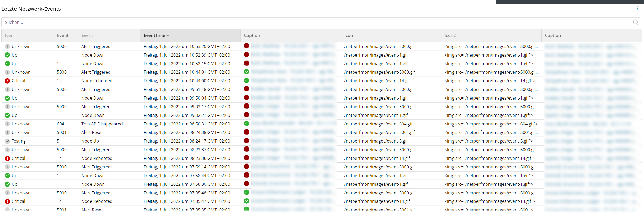Screen dimensions: 644x213
Task: Click the last Caption column header
Action: 592,35
